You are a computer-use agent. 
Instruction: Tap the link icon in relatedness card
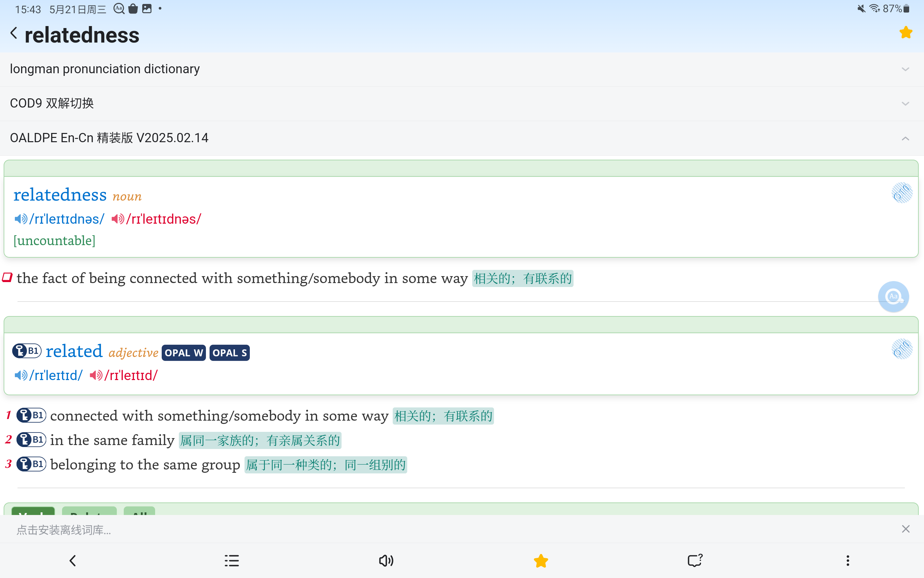902,192
